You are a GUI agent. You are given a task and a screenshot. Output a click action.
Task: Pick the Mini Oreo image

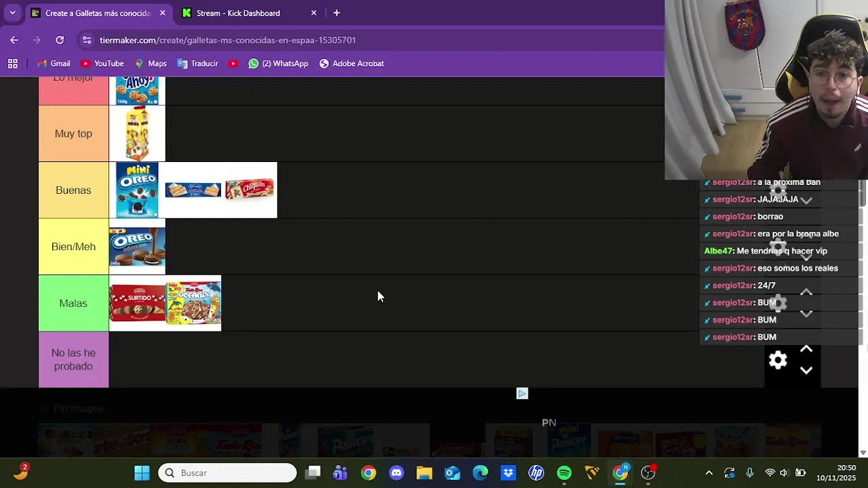pos(137,190)
